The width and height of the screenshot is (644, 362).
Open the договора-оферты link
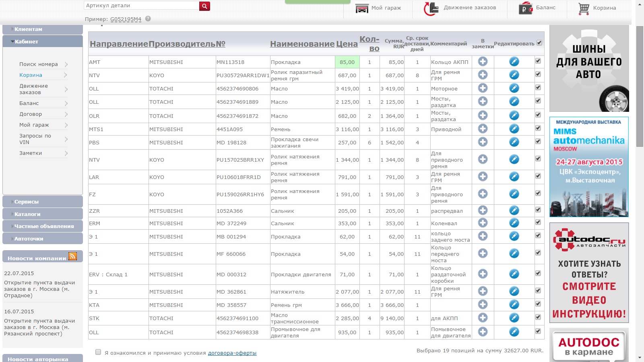click(x=232, y=353)
